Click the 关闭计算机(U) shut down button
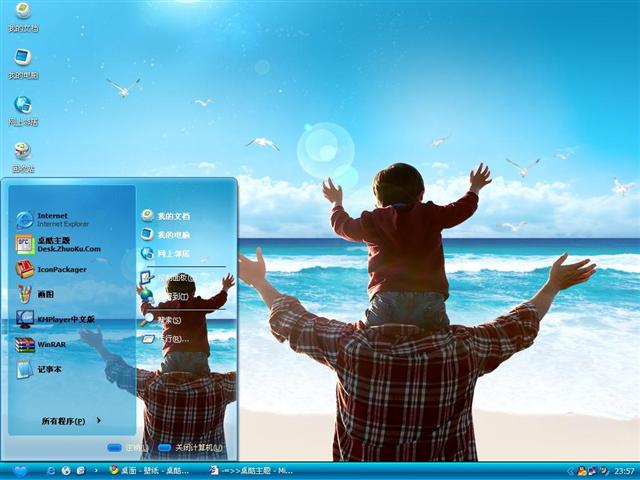Viewport: 640px width, 480px height. pyautogui.click(x=191, y=448)
